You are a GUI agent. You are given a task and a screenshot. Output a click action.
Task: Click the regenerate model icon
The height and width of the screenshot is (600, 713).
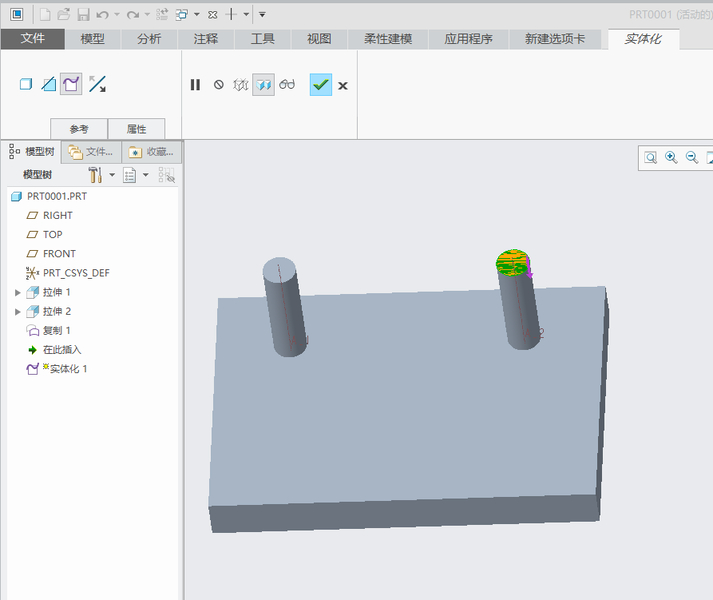click(x=162, y=15)
